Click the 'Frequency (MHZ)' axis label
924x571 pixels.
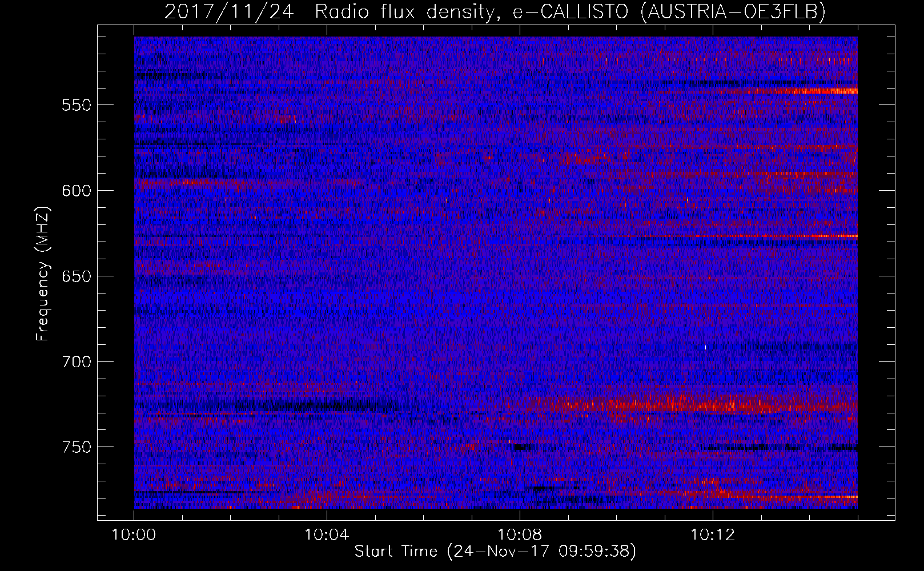[43, 274]
